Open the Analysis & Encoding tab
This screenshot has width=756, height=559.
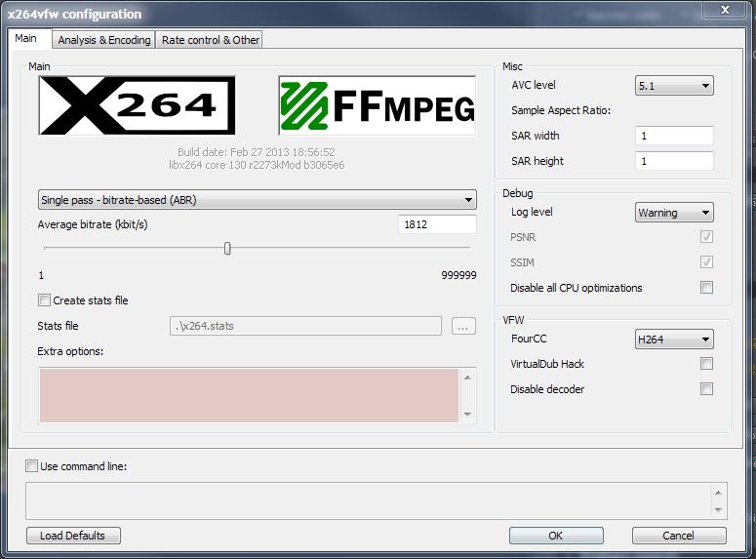click(x=104, y=40)
